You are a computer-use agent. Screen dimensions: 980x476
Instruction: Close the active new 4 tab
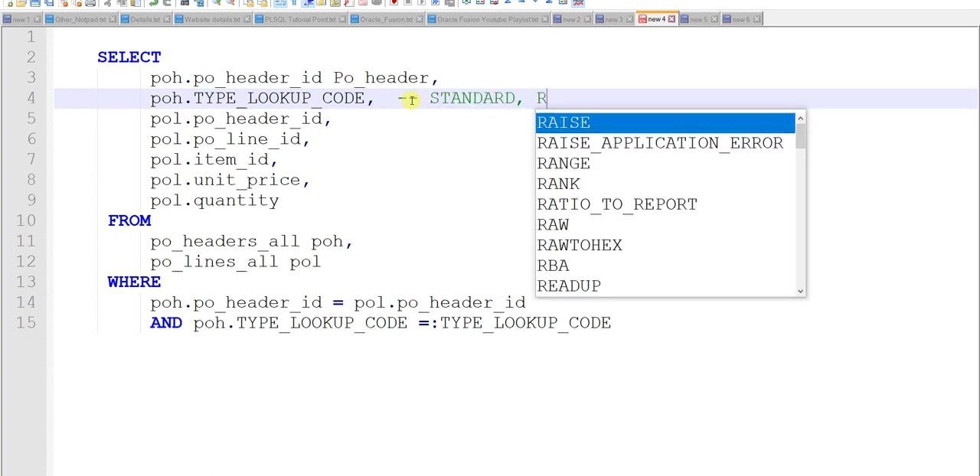click(672, 19)
